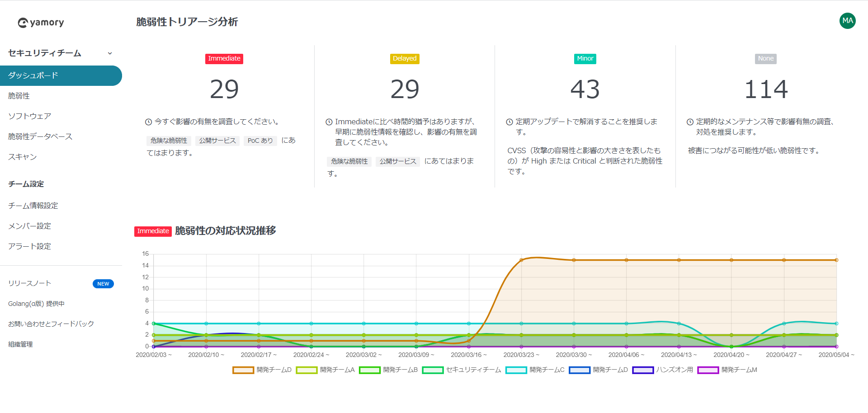Click the orange data point at 2020/03/23
This screenshot has width=868, height=413.
point(521,260)
